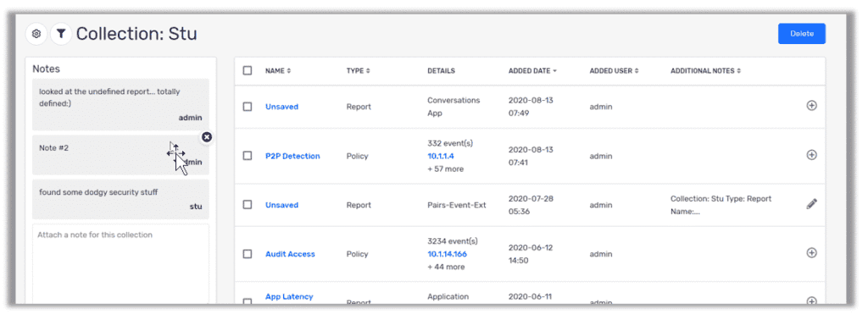Sort table by Added Date column

pyautogui.click(x=532, y=71)
